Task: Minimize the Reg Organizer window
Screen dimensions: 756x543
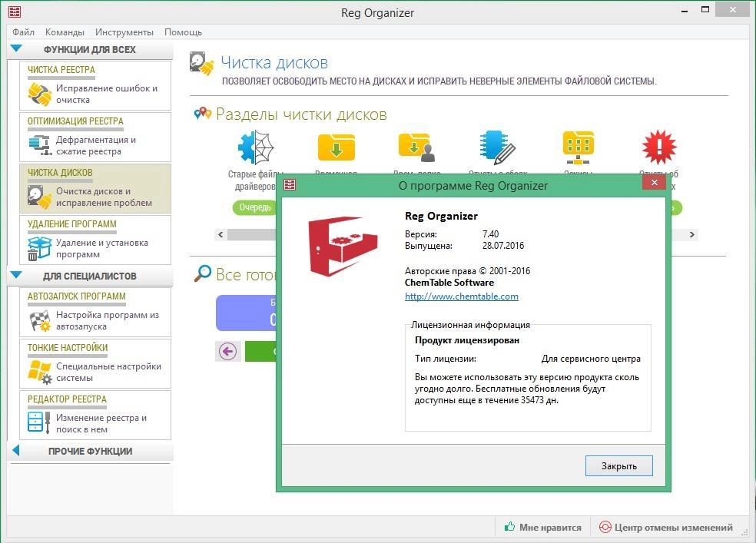Action: 684,10
